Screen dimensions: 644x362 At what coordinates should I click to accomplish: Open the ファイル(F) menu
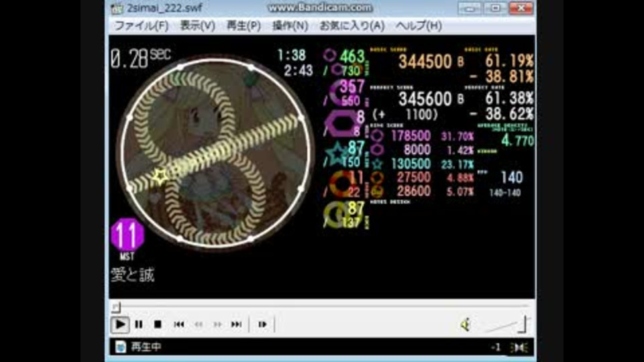point(142,26)
